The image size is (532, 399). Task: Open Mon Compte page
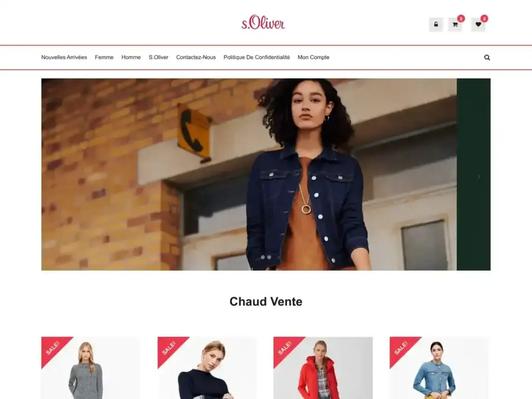tap(313, 57)
